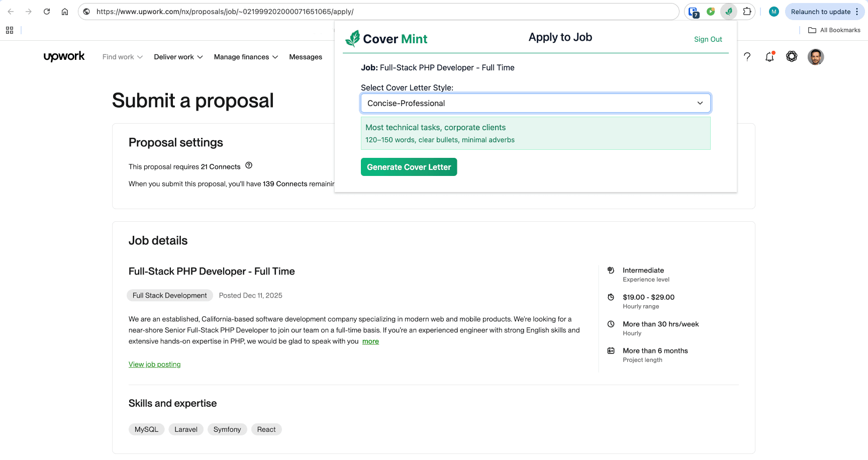Click the Connects info question mark icon

(249, 165)
